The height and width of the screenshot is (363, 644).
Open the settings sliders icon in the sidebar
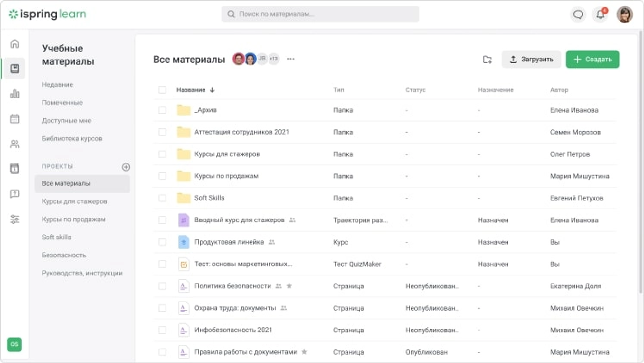coord(15,219)
